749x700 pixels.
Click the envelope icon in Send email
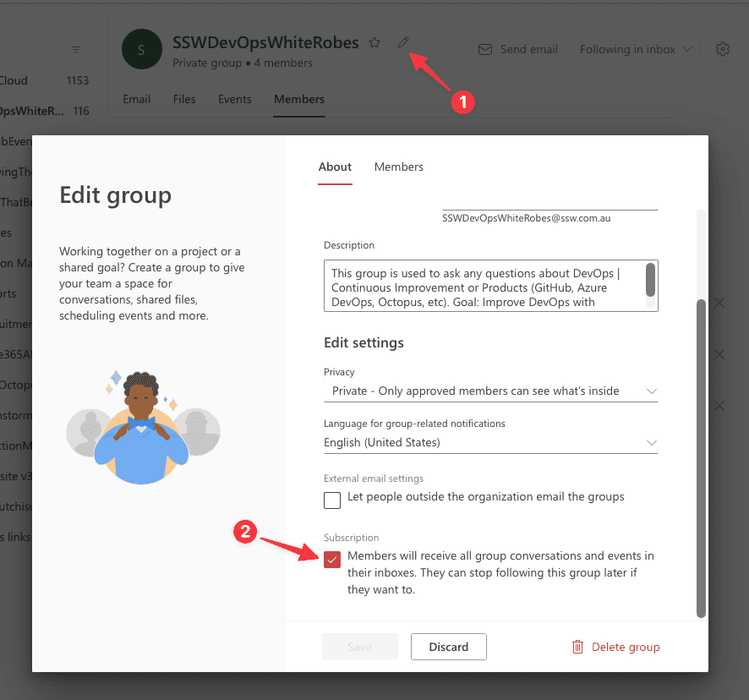485,50
